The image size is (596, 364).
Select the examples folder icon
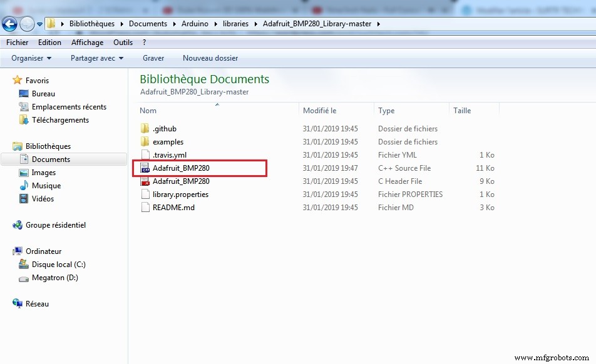click(145, 142)
